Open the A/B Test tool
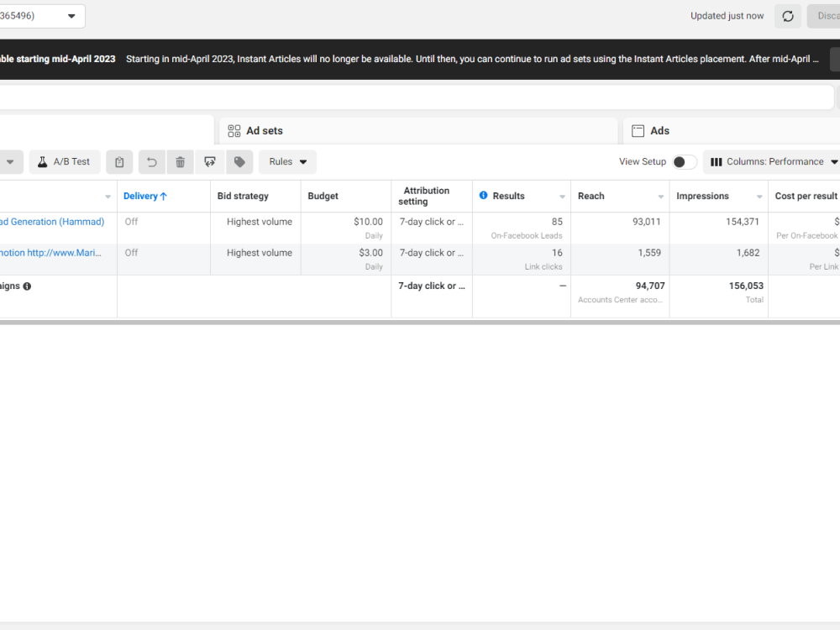 (65, 162)
